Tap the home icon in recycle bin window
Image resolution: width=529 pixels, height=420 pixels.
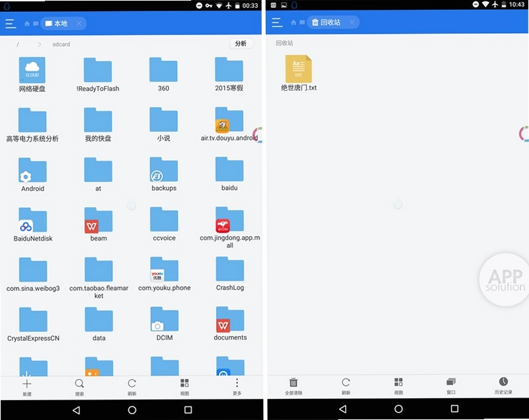coord(294,22)
